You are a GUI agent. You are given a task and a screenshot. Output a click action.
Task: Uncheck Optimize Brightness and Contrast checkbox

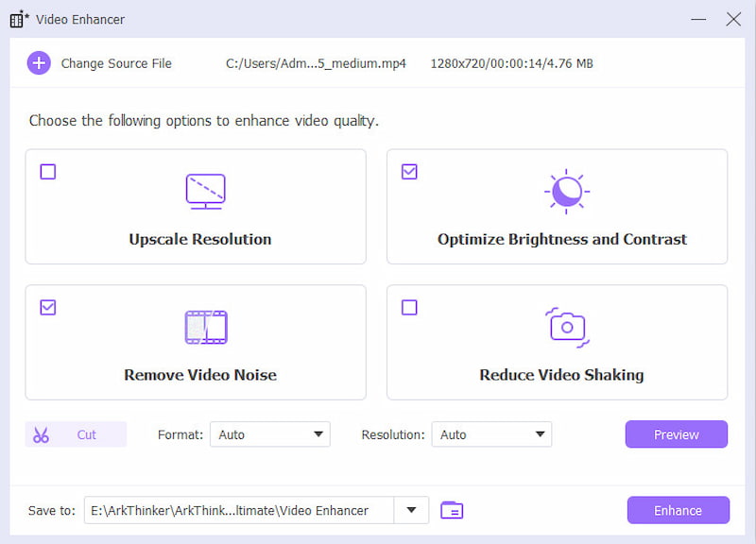[x=409, y=172]
